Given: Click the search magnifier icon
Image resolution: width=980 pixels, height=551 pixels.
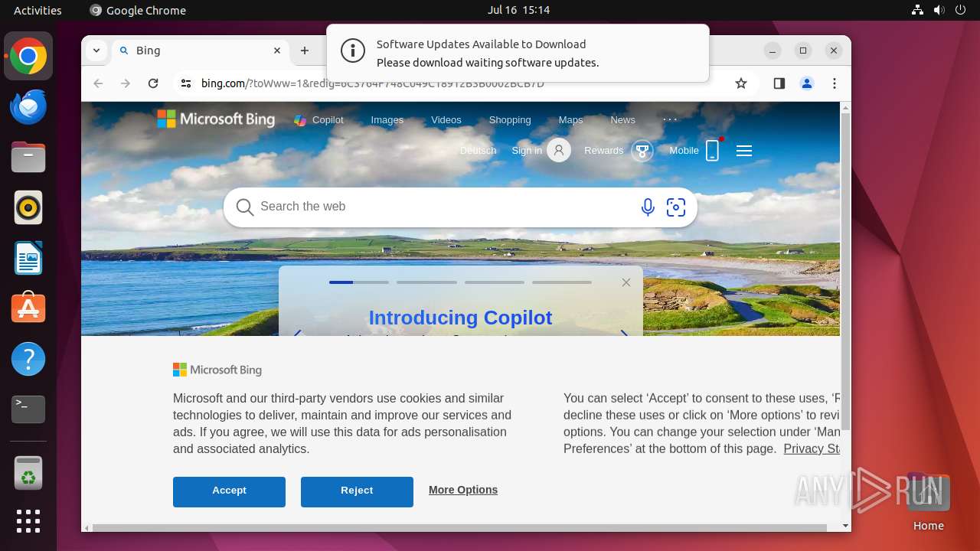Looking at the screenshot, I should (245, 207).
